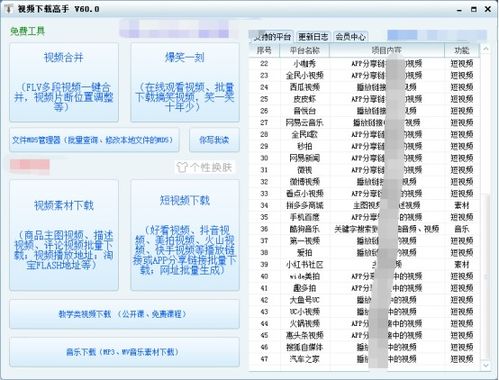Select row 全民K歌
This screenshot has height=380, width=499.
364,134
